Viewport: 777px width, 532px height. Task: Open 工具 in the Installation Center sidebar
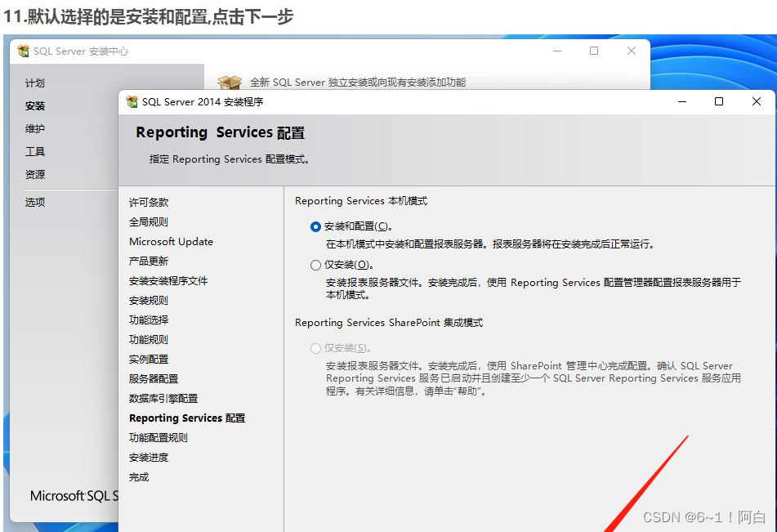[35, 152]
